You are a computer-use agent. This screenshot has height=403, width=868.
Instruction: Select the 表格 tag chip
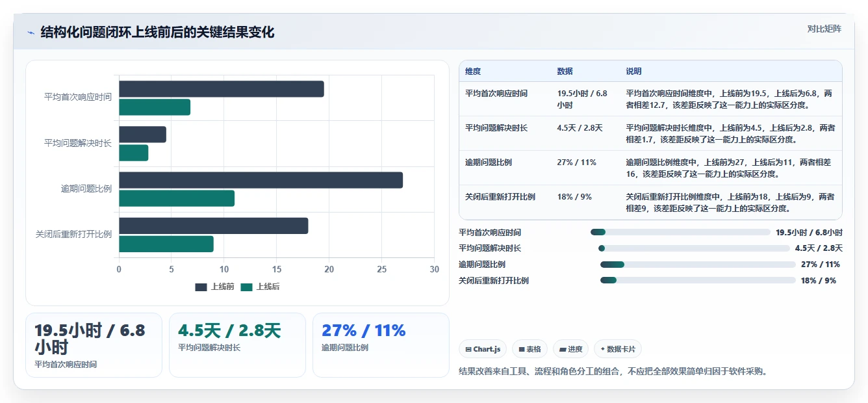tap(530, 349)
